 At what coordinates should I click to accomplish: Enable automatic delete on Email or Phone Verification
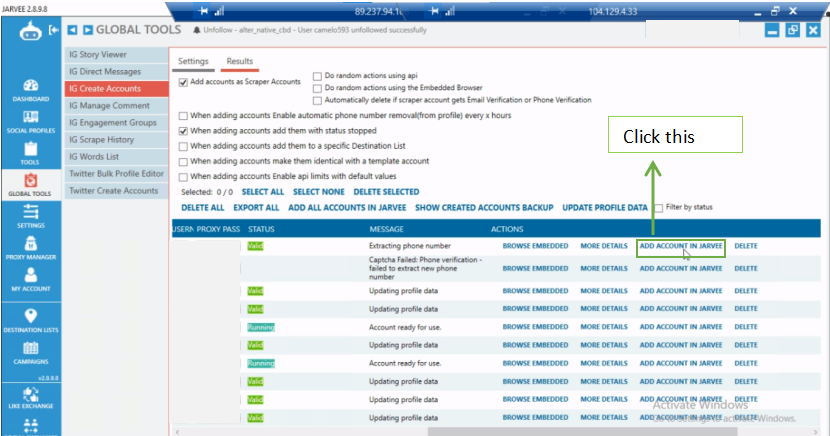click(318, 100)
